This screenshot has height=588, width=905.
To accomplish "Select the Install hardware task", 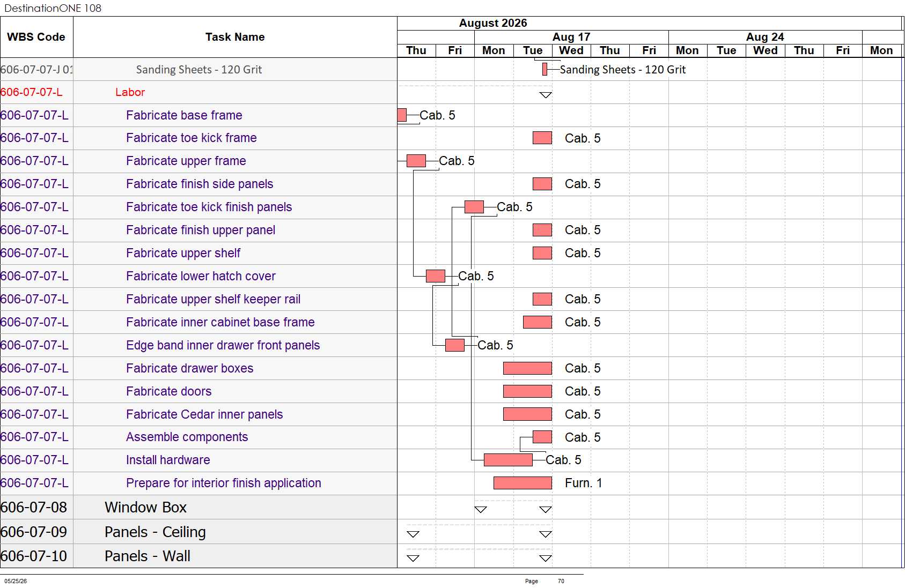I will [168, 460].
